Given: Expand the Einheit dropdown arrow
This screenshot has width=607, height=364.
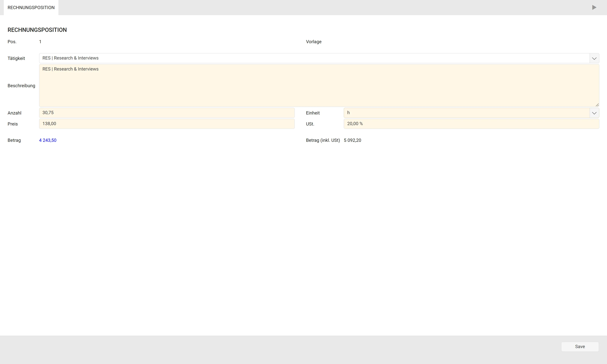Looking at the screenshot, I should [x=594, y=113].
